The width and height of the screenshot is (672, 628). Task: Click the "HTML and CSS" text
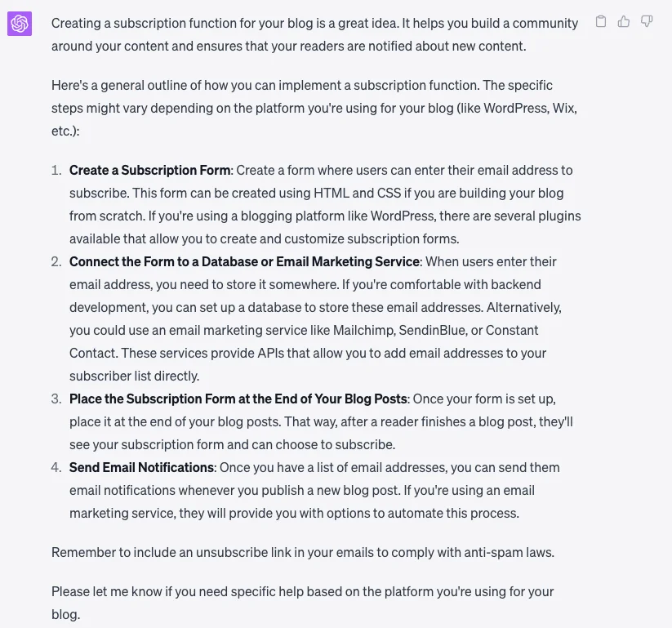coord(354,193)
